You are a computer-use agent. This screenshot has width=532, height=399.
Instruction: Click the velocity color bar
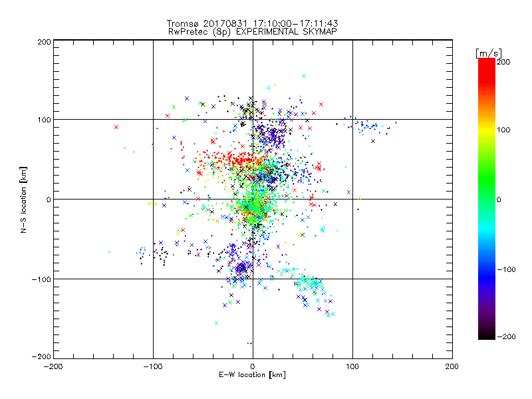pyautogui.click(x=487, y=199)
